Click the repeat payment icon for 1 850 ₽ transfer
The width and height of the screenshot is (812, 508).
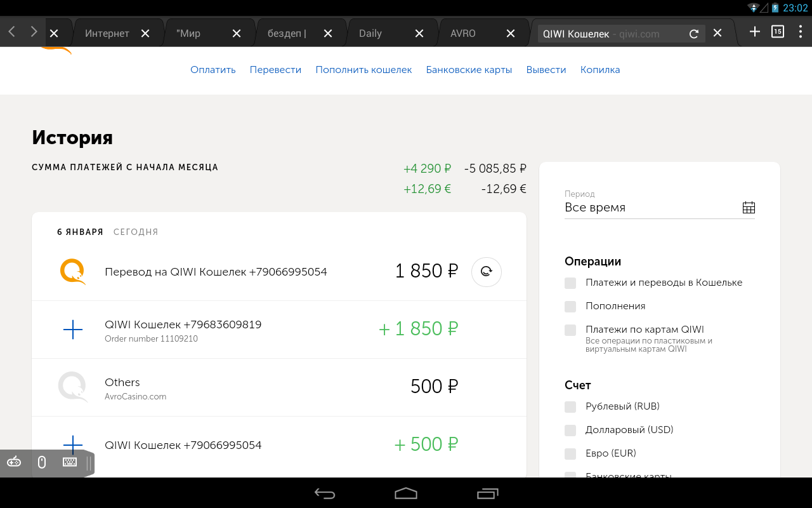(486, 272)
